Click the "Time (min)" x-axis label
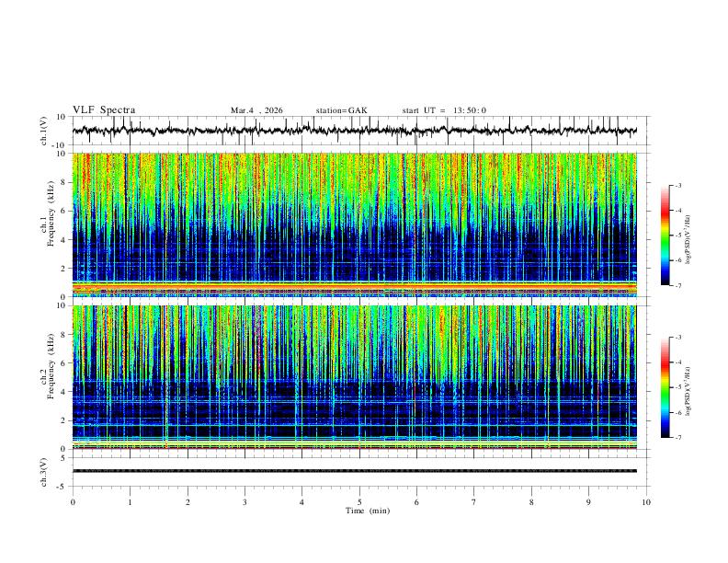The width and height of the screenshot is (728, 563). point(368,511)
